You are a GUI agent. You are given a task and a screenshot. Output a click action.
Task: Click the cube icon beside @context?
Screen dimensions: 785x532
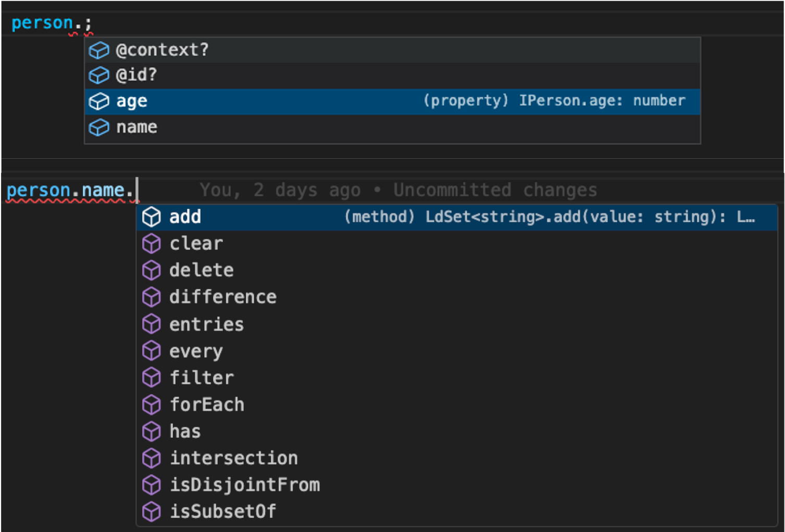click(x=98, y=50)
